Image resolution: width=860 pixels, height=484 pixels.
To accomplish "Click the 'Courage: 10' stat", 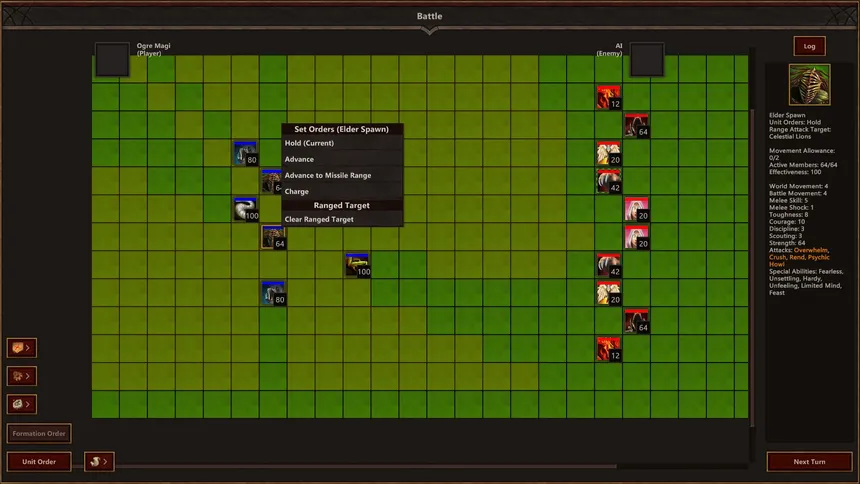I will pyautogui.click(x=787, y=222).
